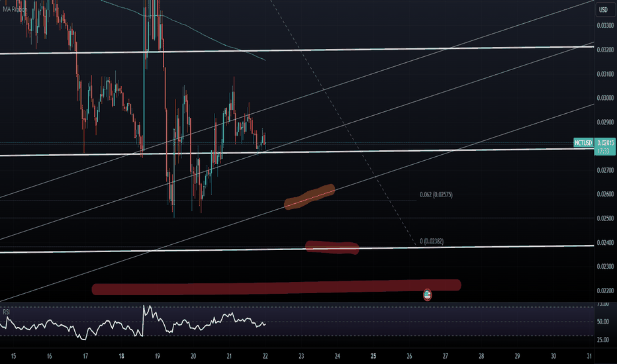Click date 23 on the time axis
Screen dimensions: 617x364
click(301, 356)
